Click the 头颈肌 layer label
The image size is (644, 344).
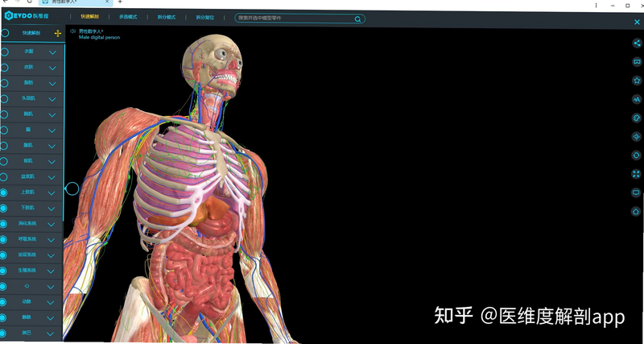(x=28, y=98)
